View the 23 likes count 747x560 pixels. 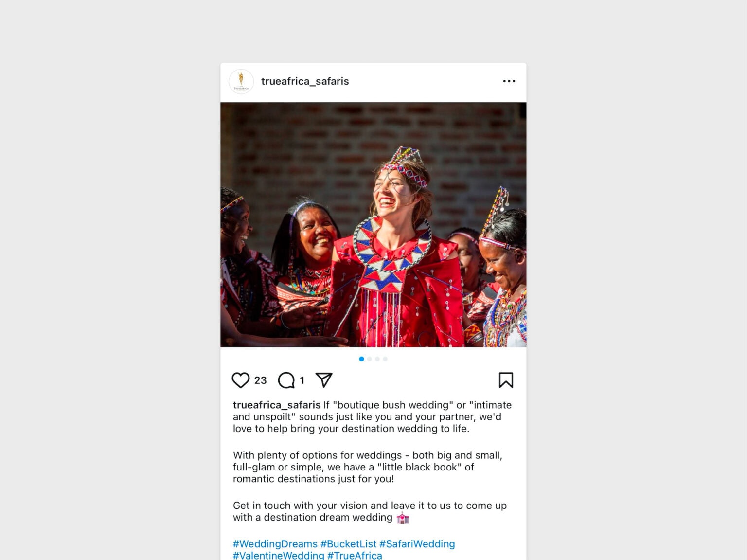pyautogui.click(x=260, y=380)
